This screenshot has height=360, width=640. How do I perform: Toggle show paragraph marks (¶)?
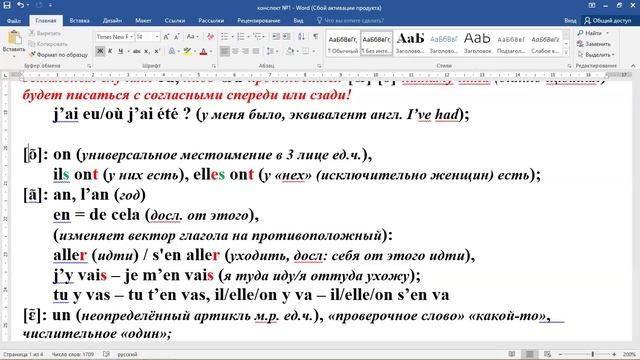(x=316, y=37)
